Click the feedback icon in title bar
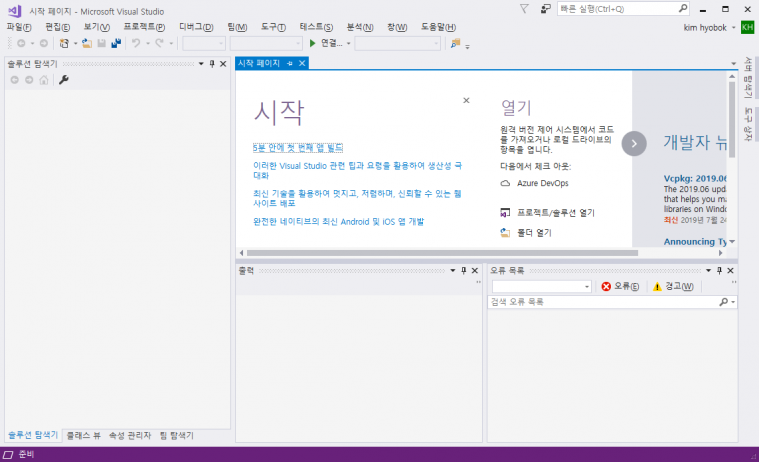Viewport: 759px width, 462px height. (x=546, y=9)
